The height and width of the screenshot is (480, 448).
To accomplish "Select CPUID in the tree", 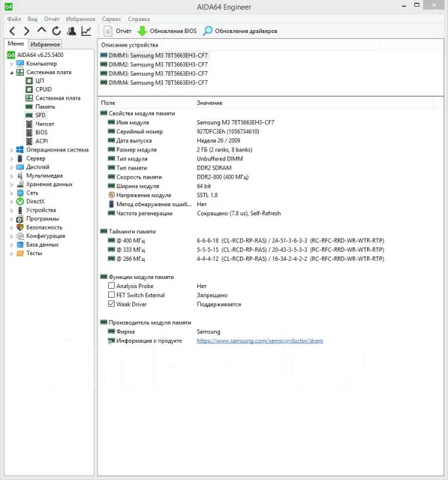I will click(44, 89).
